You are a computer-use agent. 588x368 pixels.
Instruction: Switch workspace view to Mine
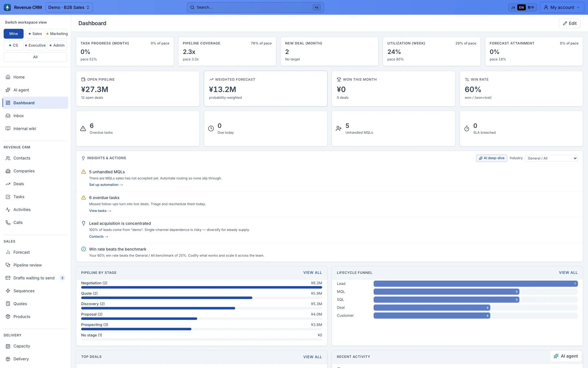tap(14, 34)
